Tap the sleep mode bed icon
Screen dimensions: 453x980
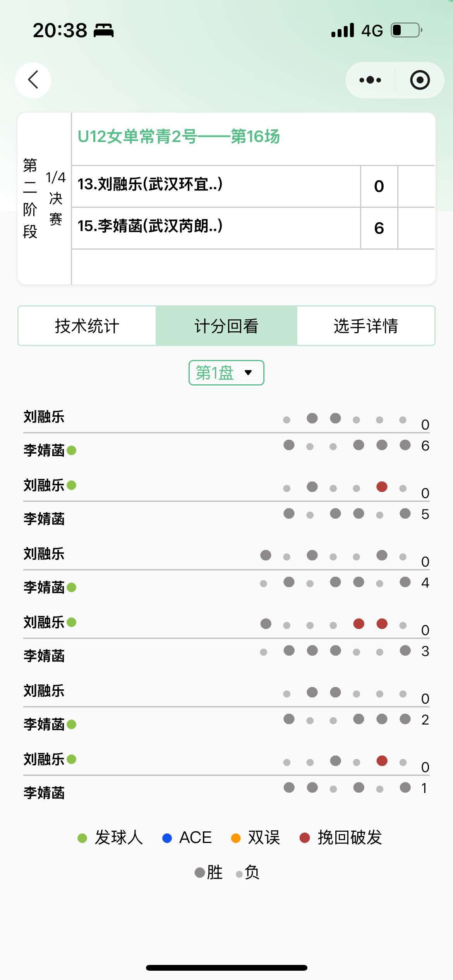(104, 30)
